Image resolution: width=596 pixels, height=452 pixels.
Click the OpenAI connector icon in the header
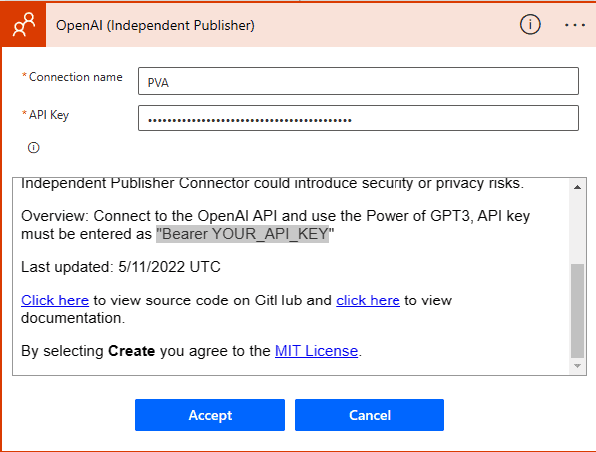pyautogui.click(x=24, y=25)
